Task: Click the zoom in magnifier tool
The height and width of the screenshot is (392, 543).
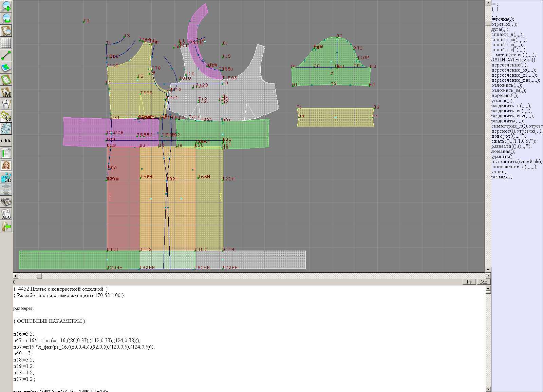Action: (x=6, y=6)
